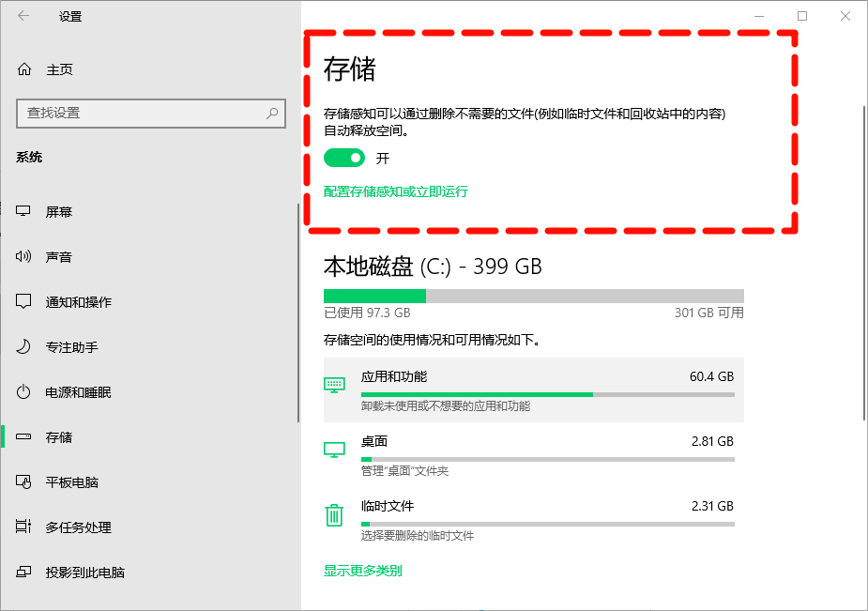Open 应用和功能 storage category
The height and width of the screenshot is (611, 868).
(x=534, y=390)
